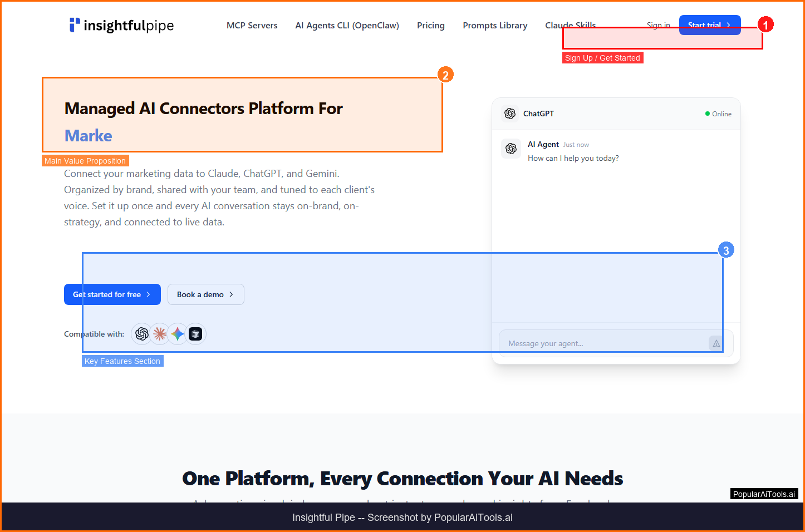805x532 pixels.
Task: Click the black cube compatibility icon
Action: coord(195,334)
